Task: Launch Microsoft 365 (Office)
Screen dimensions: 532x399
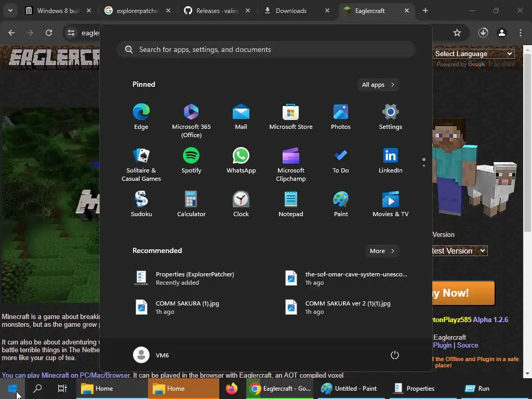Action: click(x=191, y=121)
